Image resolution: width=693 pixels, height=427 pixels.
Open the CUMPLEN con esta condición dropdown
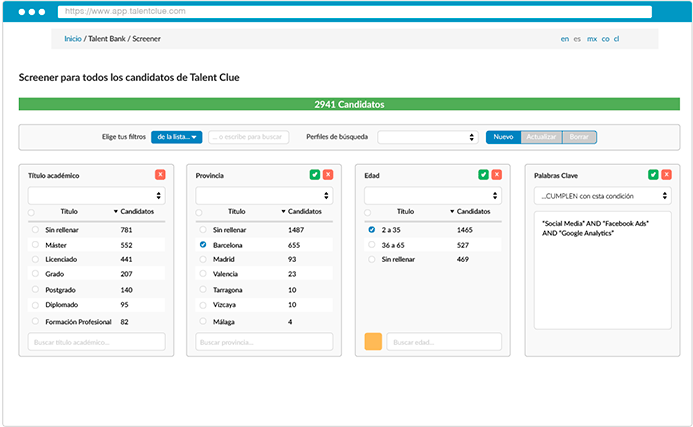[x=603, y=196]
